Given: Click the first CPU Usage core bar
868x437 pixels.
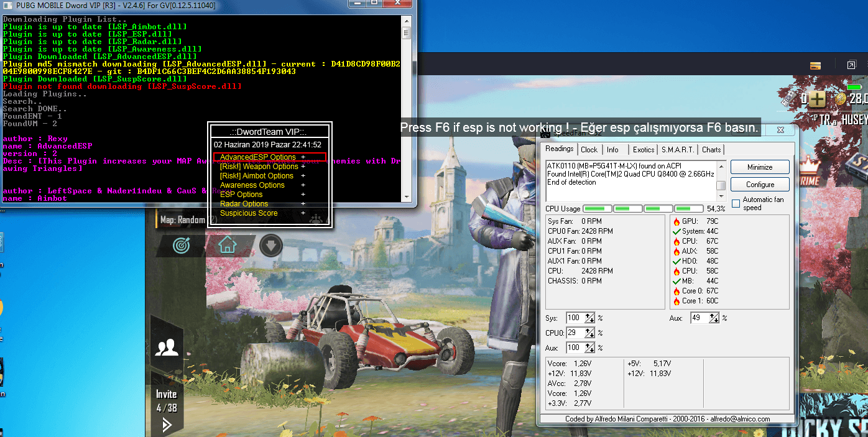Looking at the screenshot, I should tap(597, 208).
